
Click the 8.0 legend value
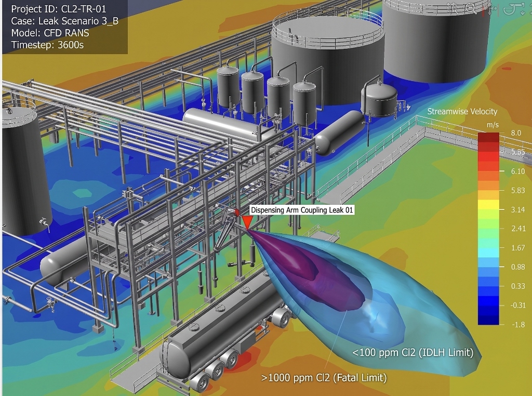[516, 133]
